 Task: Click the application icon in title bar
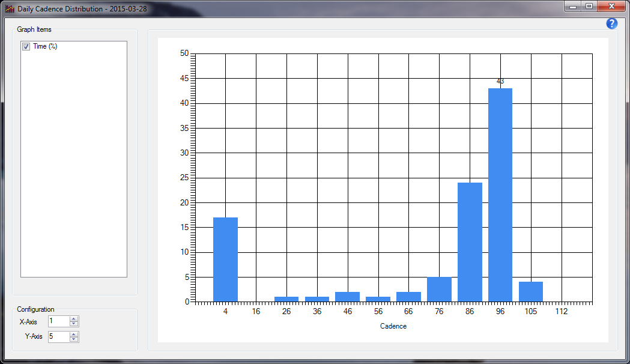pos(10,9)
